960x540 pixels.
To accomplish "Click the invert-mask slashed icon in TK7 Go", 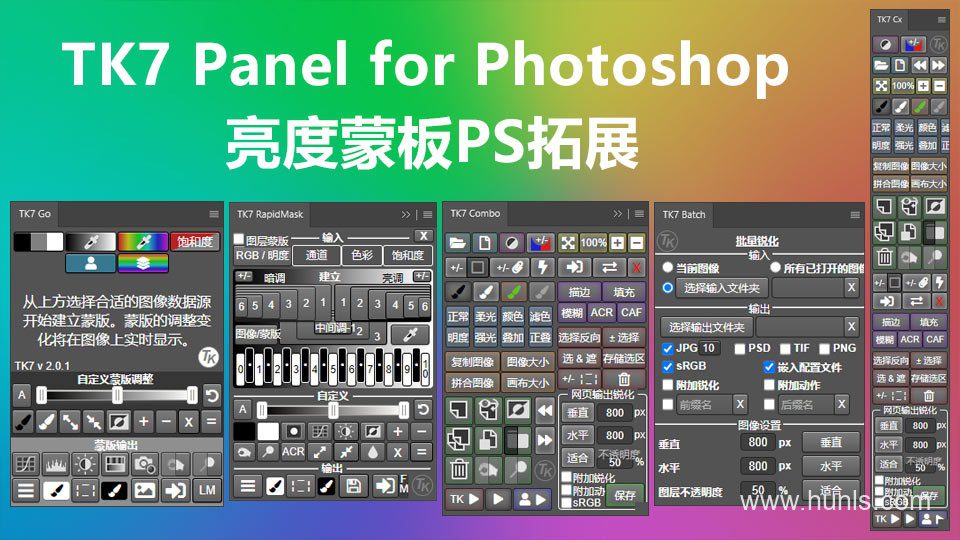I will (x=118, y=421).
